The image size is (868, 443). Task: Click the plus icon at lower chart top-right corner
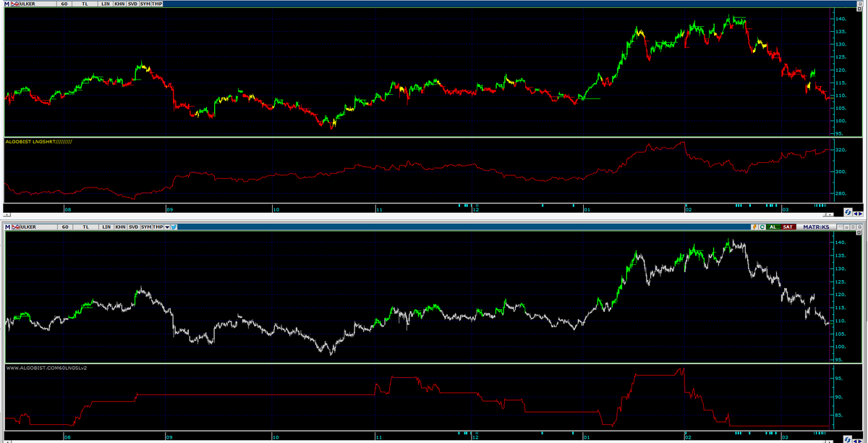[x=859, y=232]
